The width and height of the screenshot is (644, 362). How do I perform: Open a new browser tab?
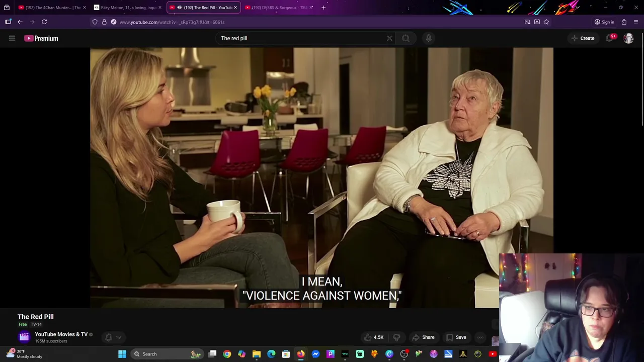coord(324,8)
